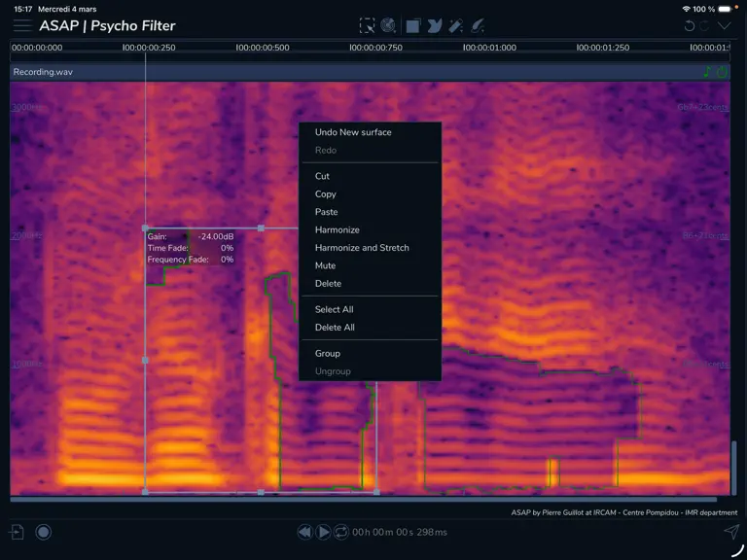Click the 2000Hz frequency axis label

[x=26, y=235]
